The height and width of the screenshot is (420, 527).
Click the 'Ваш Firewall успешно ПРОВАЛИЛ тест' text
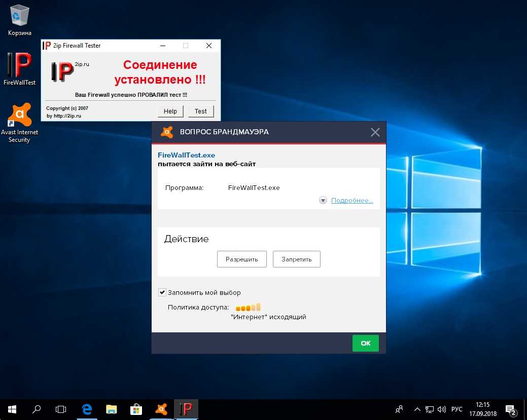[131, 95]
